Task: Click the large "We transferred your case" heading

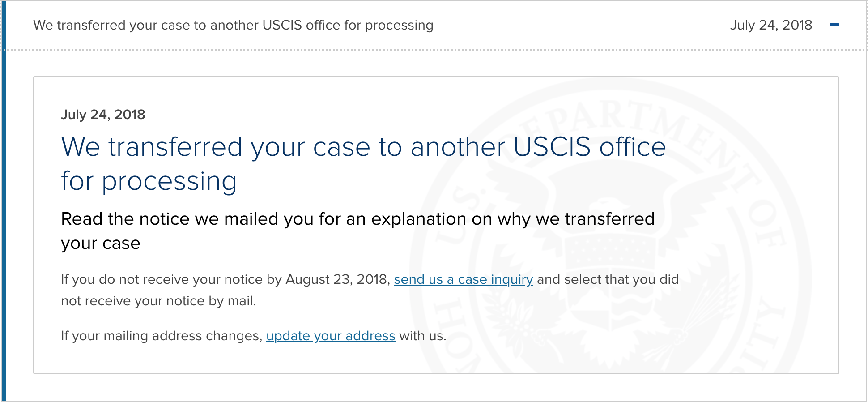Action: click(x=363, y=164)
